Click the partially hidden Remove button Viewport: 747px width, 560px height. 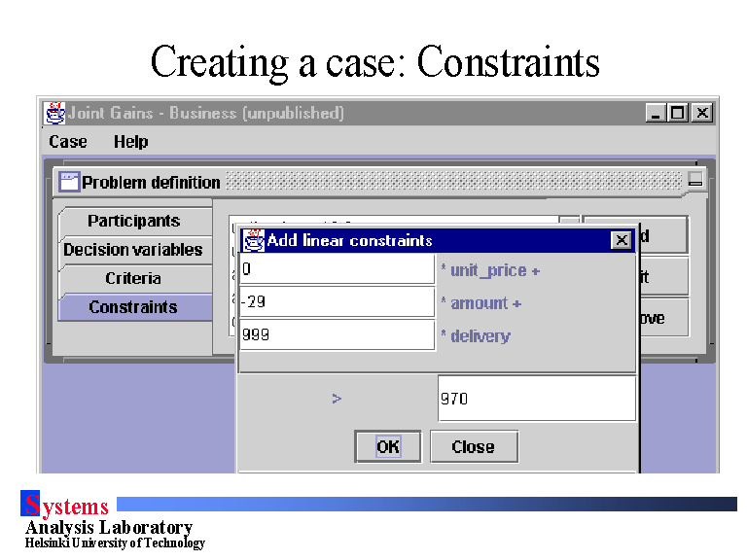[x=663, y=318]
